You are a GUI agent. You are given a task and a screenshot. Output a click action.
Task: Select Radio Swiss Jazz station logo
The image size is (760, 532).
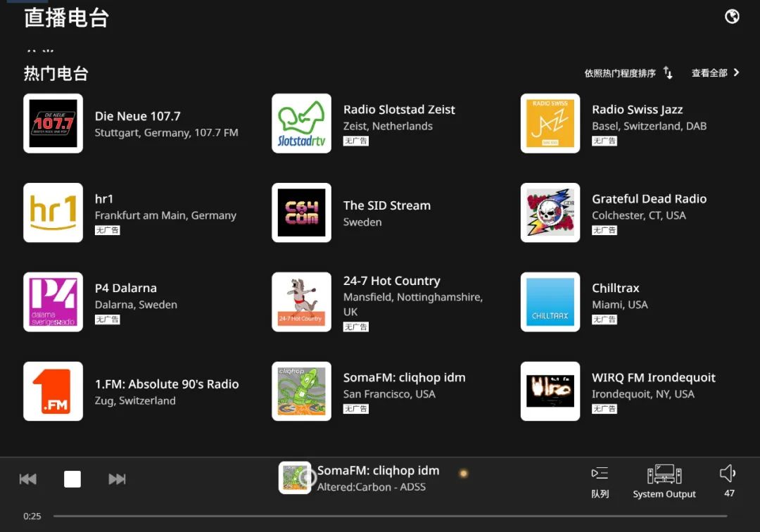[x=550, y=123]
